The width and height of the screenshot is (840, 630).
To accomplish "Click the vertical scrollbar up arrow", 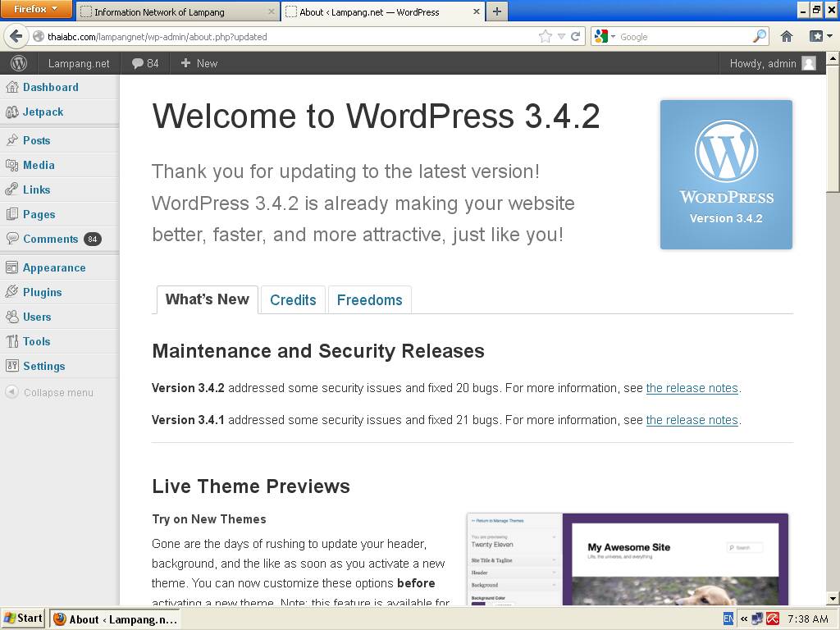I will tap(833, 57).
